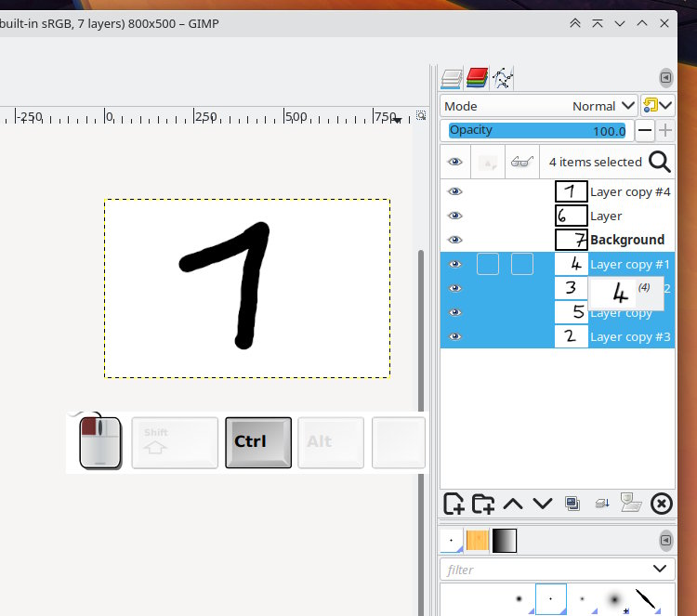Toggle first lock box on Layer copy #1
The height and width of the screenshot is (616, 697).
click(488, 264)
